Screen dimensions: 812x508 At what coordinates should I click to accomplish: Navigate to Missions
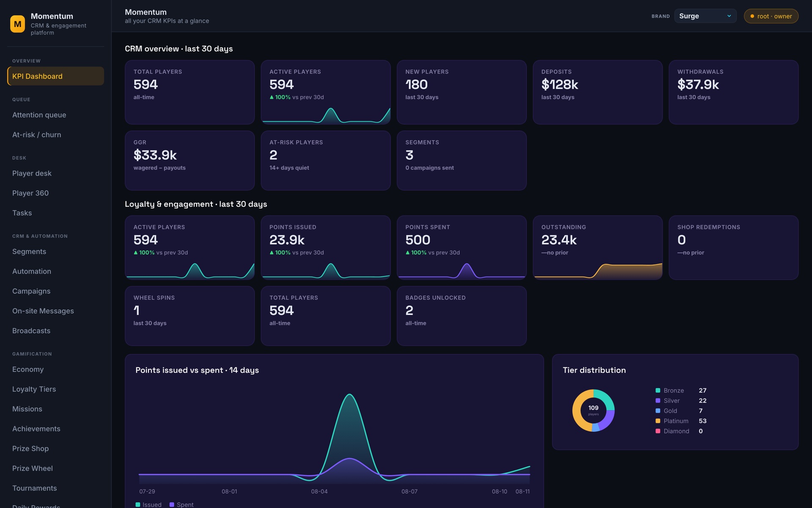[55, 409]
